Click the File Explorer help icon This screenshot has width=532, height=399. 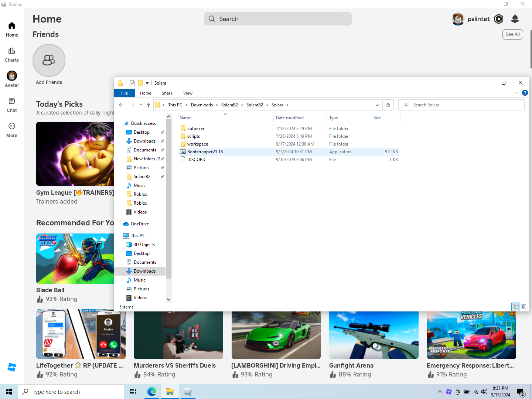[525, 93]
